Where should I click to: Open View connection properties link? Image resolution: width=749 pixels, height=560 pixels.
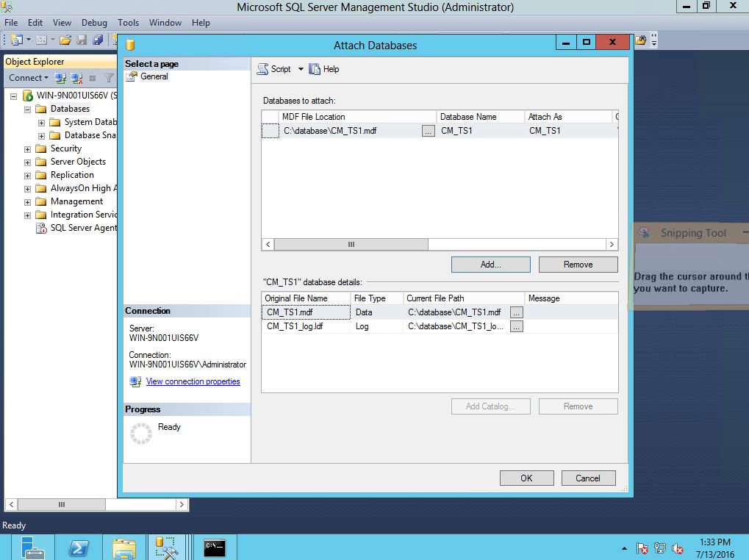click(x=193, y=381)
